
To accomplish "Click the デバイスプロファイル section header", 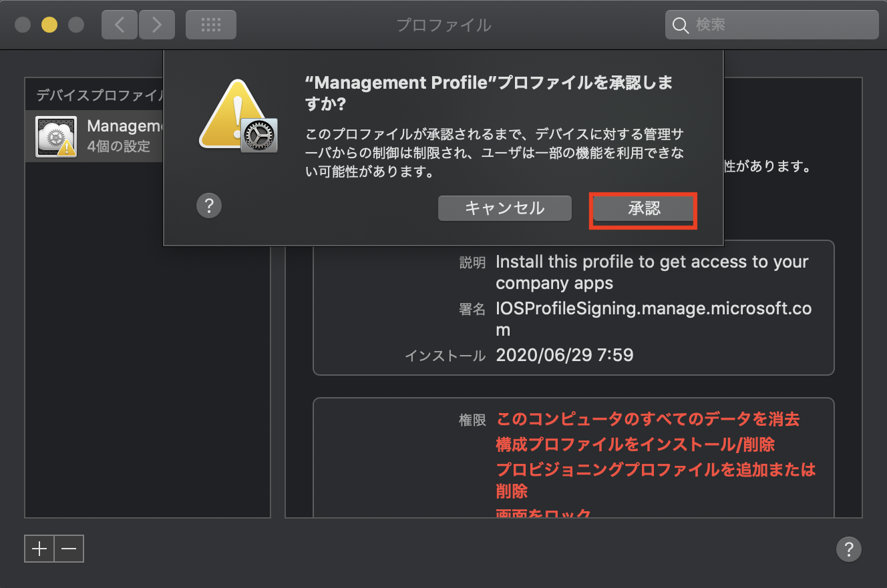I will (94, 94).
